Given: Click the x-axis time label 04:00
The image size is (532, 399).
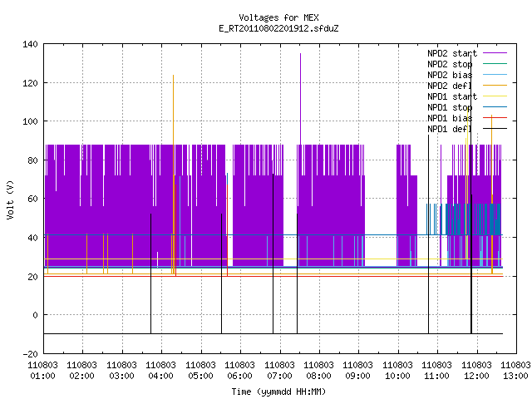Looking at the screenshot, I should pos(160,376).
